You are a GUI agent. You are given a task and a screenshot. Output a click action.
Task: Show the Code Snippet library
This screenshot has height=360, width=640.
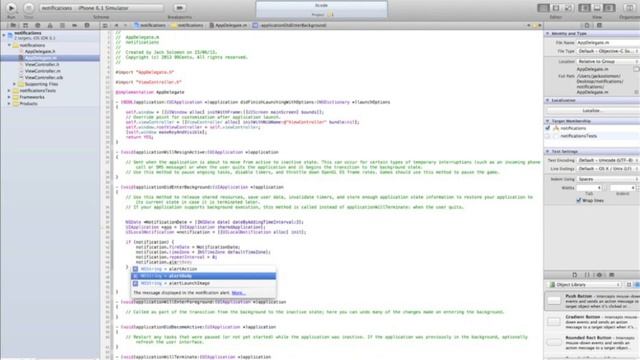(x=587, y=275)
